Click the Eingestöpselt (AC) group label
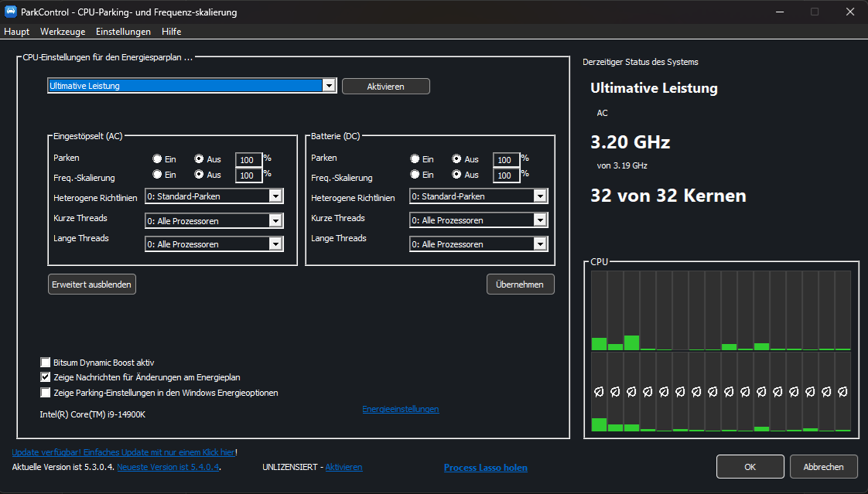Viewport: 868px width, 494px height. [x=87, y=136]
